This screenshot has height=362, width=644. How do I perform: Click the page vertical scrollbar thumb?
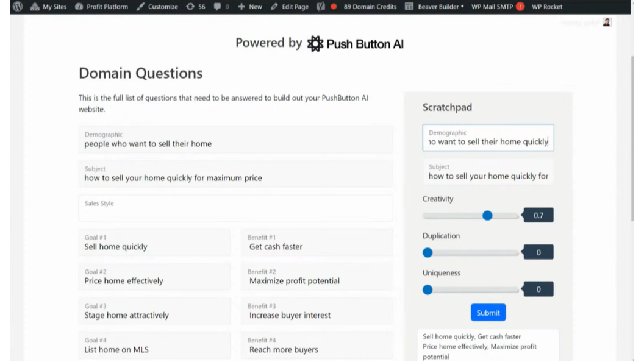tap(632, 138)
